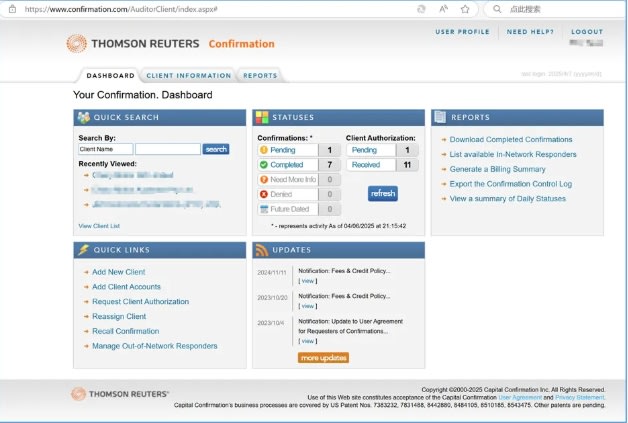The height and width of the screenshot is (423, 628).
Task: Click the orange Pending confirmations status icon
Action: pos(264,150)
